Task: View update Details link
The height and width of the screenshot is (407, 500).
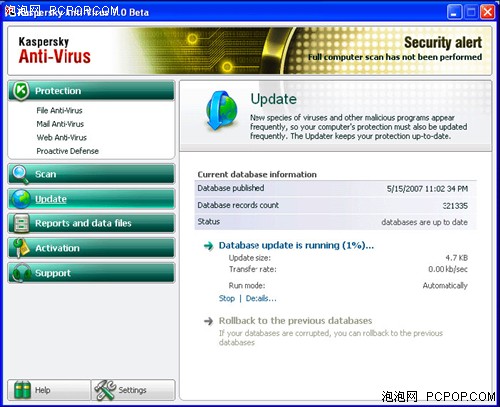Action: click(261, 298)
